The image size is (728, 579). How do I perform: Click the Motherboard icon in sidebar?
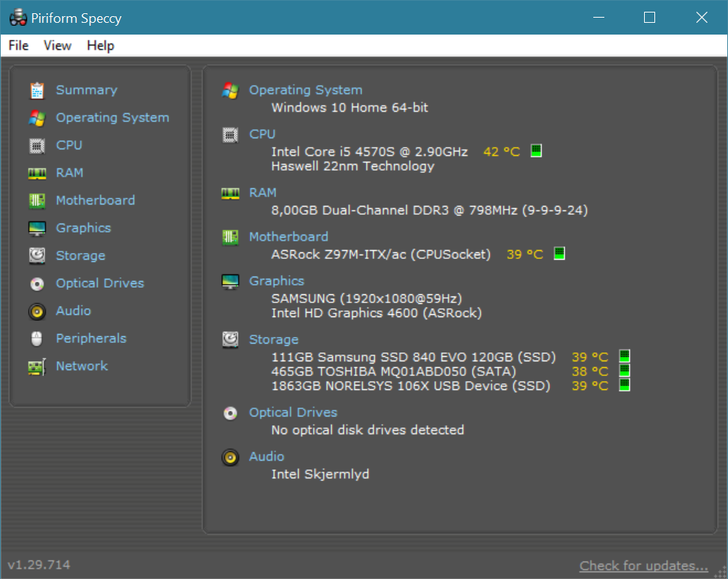pos(37,201)
